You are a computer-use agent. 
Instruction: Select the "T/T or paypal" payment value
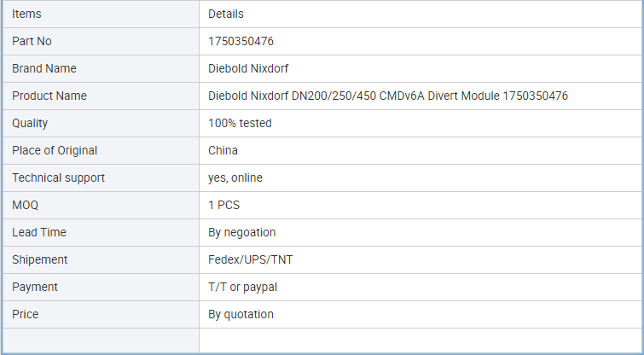[x=242, y=287]
